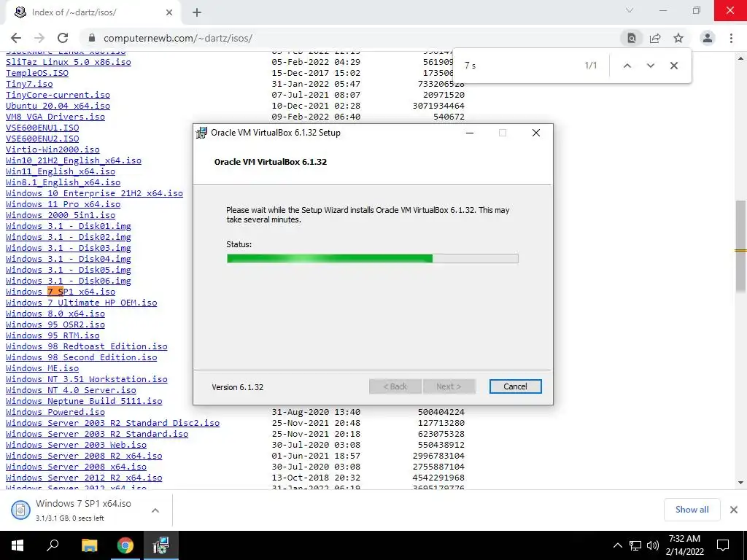Open Windows_ME.iso link
The width and height of the screenshot is (747, 560).
coord(42,368)
